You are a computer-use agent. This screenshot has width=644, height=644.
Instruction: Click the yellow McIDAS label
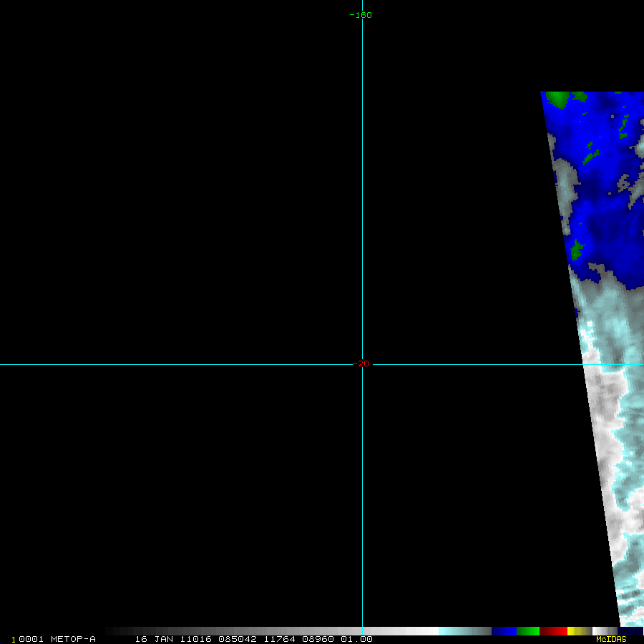point(610,639)
